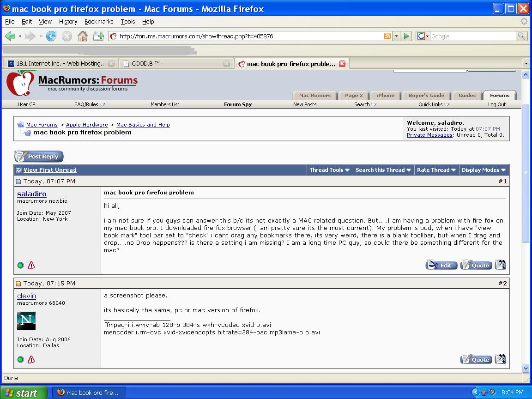Click multi-quote icon on post #2
The image size is (532, 399).
(501, 359)
